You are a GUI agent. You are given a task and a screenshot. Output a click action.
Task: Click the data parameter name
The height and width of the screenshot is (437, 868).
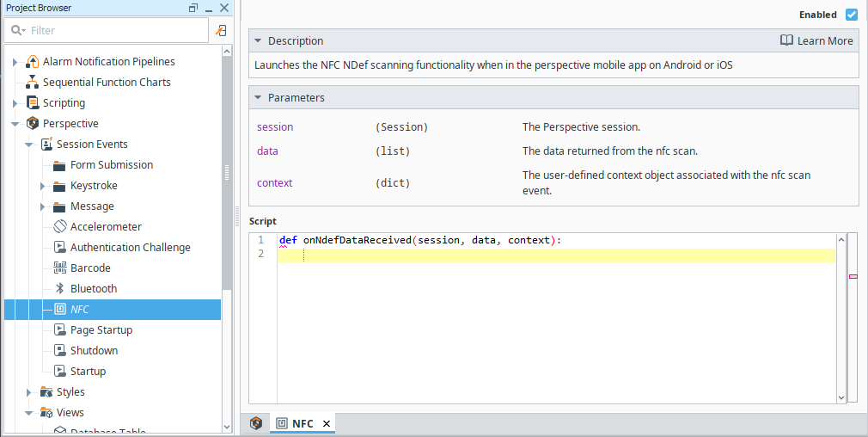267,151
